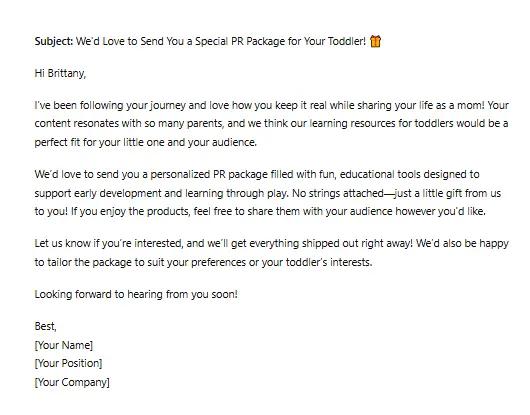
Task: Select the [Your Name] placeholder
Action: [64, 345]
